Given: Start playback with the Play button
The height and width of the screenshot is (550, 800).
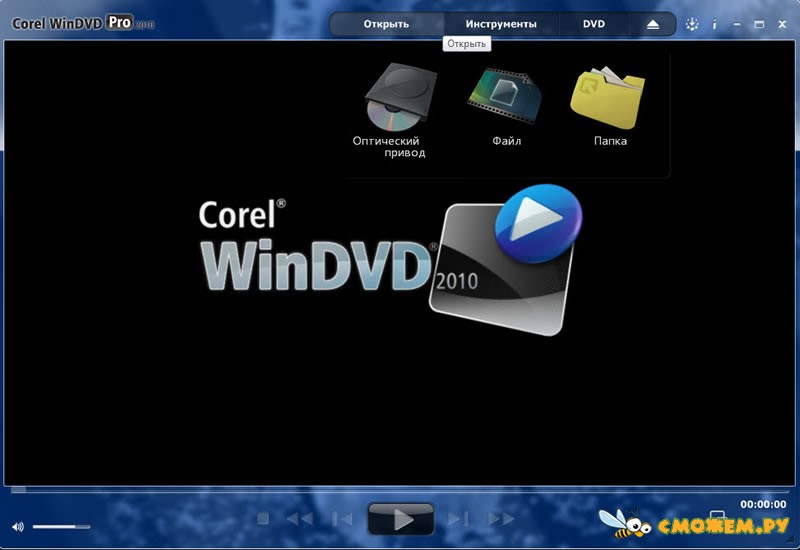Looking at the screenshot, I should [x=401, y=519].
